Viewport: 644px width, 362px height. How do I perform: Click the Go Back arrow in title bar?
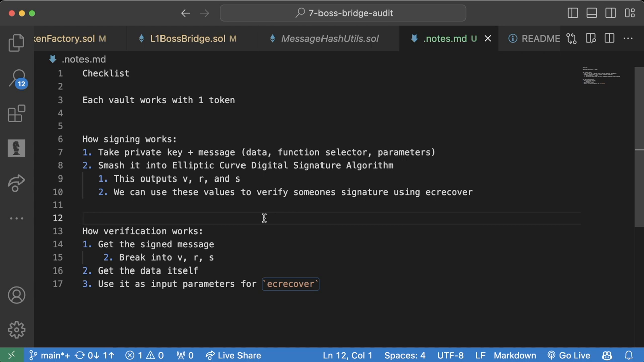(x=185, y=13)
